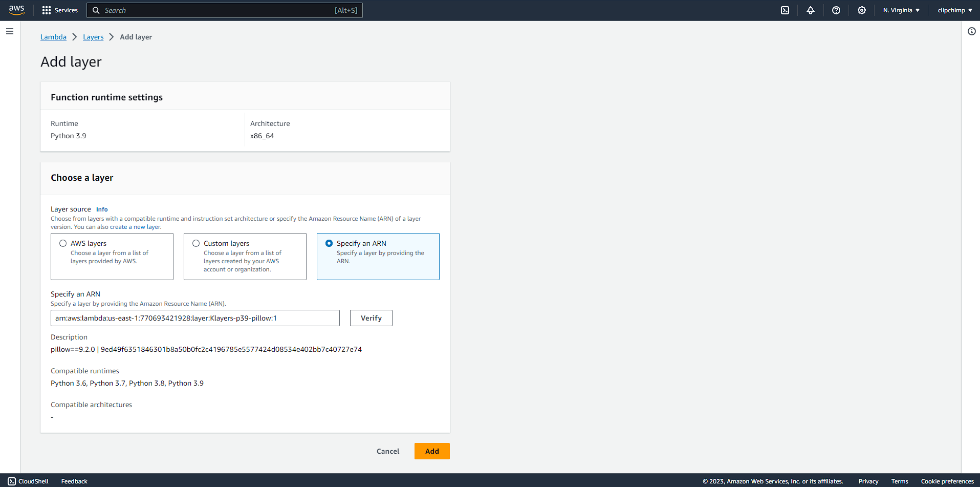The width and height of the screenshot is (980, 487).
Task: Open the Terms footer link
Action: point(900,481)
